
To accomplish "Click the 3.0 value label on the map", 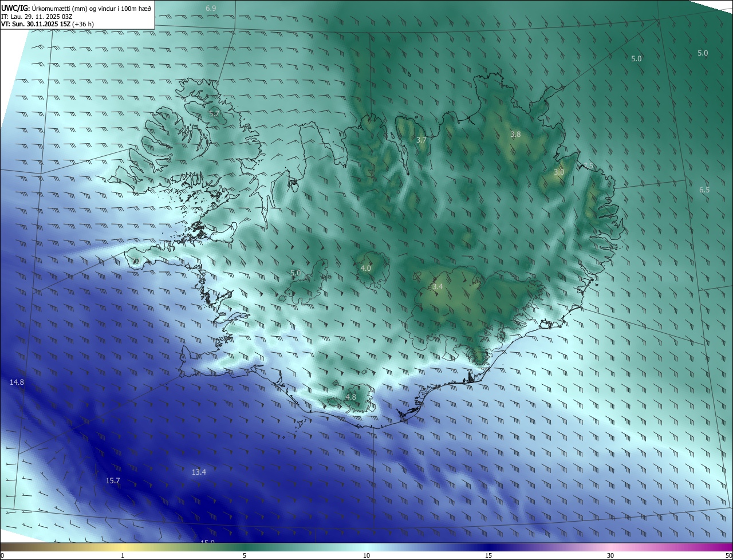I will (x=559, y=172).
